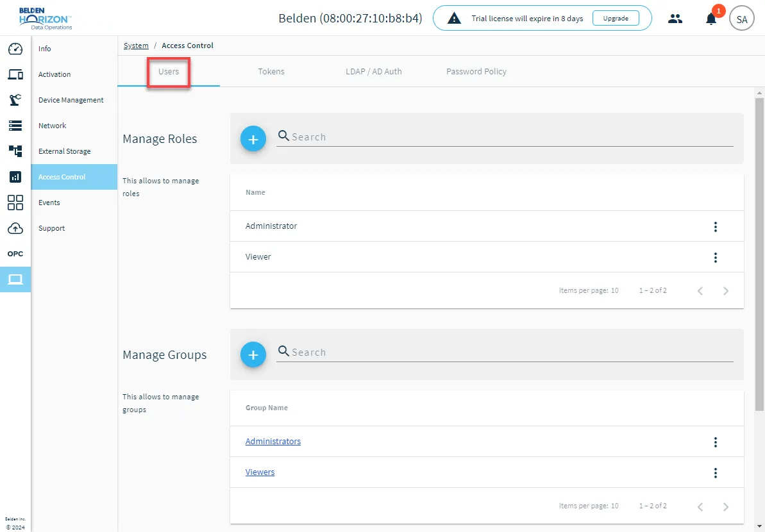Open the bar chart analytics icon
Viewport: 765px width, 532px height.
[15, 177]
